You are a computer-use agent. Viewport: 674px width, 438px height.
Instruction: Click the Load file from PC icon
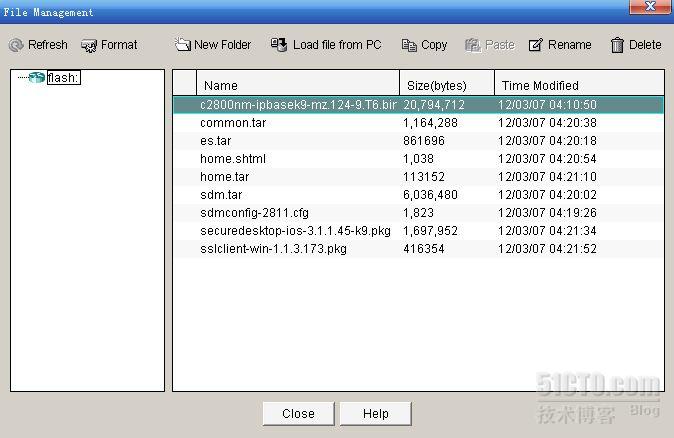click(279, 45)
